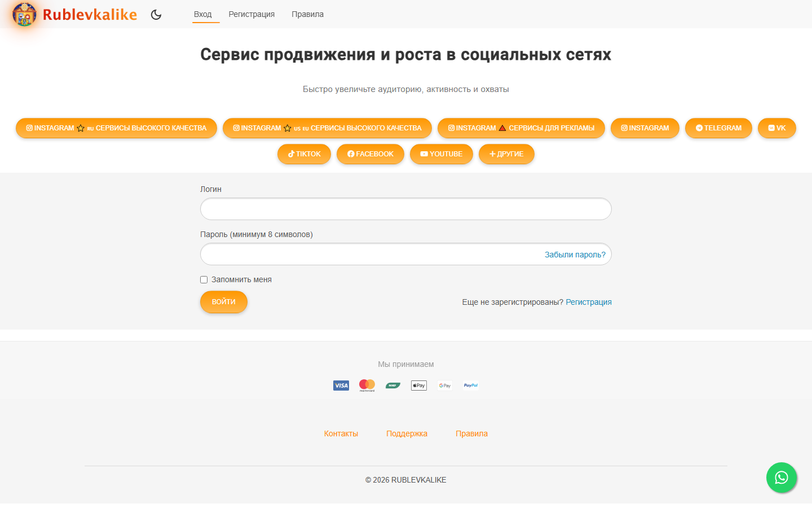Open the Забыли пароль link
This screenshot has height=508, width=812.
coord(574,255)
